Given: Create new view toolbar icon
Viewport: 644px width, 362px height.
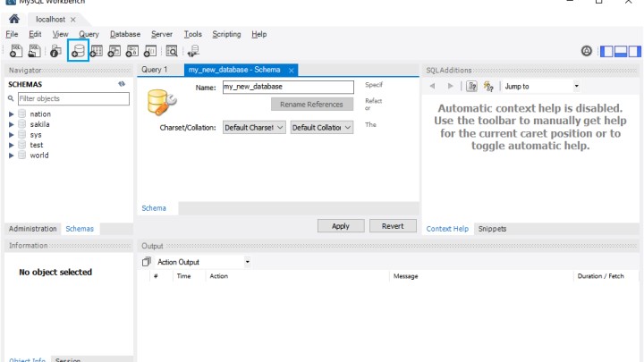Looking at the screenshot, I should [x=114, y=51].
